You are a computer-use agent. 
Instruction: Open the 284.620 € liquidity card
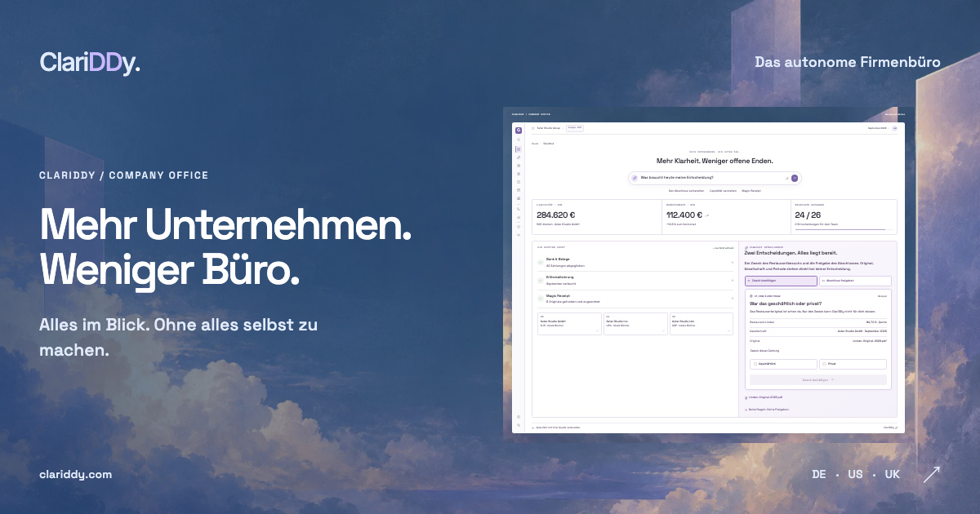(x=597, y=217)
